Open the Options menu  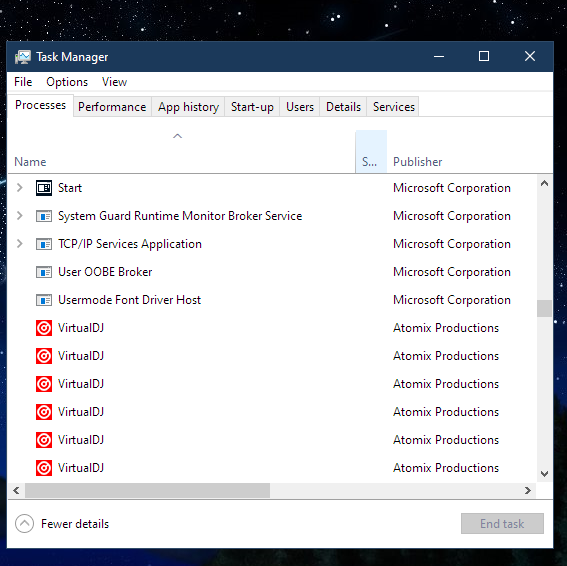(67, 82)
